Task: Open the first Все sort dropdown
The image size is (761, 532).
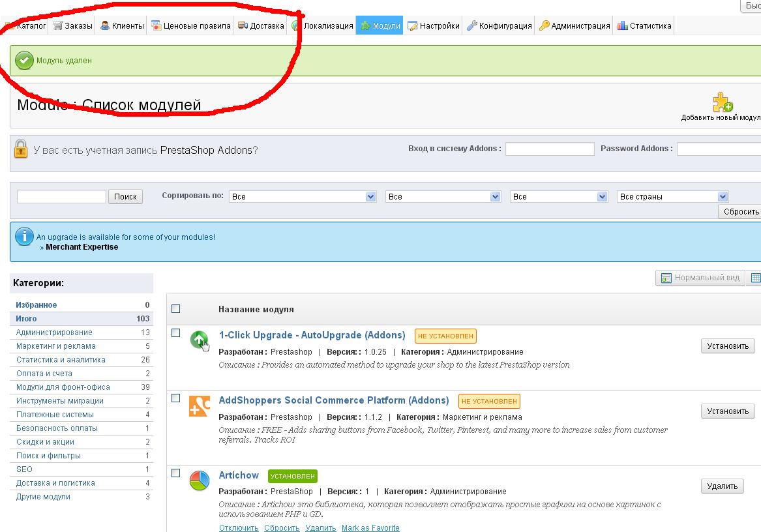Action: tap(303, 197)
